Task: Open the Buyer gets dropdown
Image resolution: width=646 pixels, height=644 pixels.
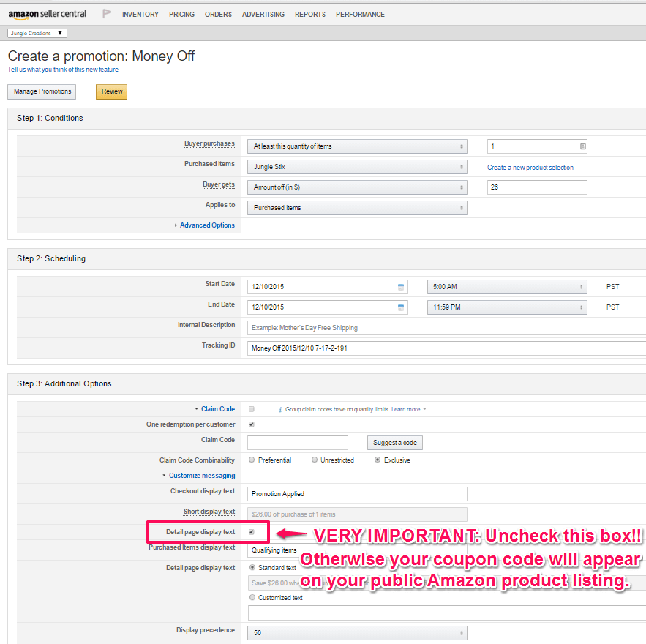Action: tap(357, 187)
